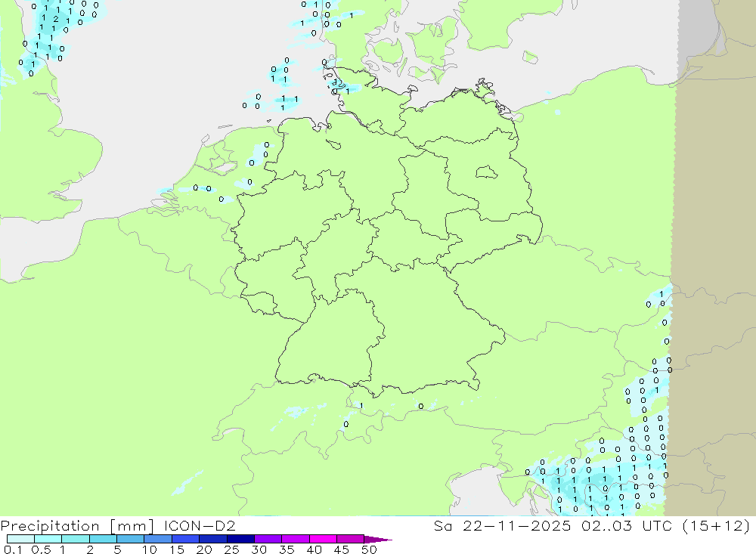Click the 20–25 mm legend swatch
The width and height of the screenshot is (756, 554).
click(213, 539)
